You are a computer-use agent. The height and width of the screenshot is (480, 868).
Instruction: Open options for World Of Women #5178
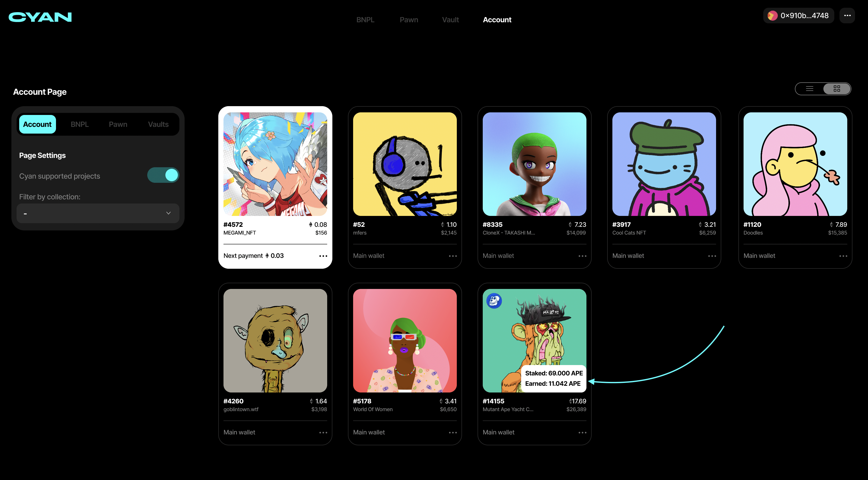click(452, 432)
